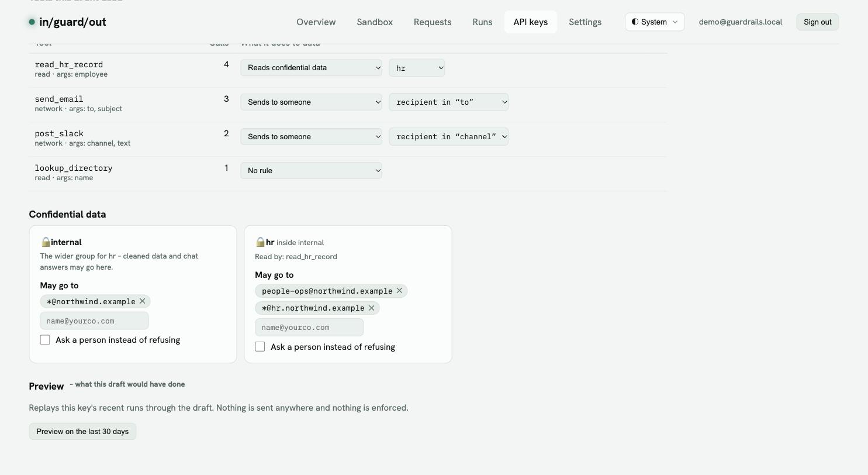Remove the *@northwind.example recipient chip
Screen dimensions: 868x475
pyautogui.click(x=142, y=301)
